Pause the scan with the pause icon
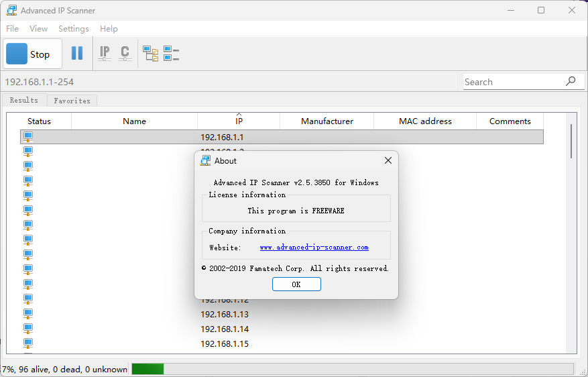 [x=77, y=53]
